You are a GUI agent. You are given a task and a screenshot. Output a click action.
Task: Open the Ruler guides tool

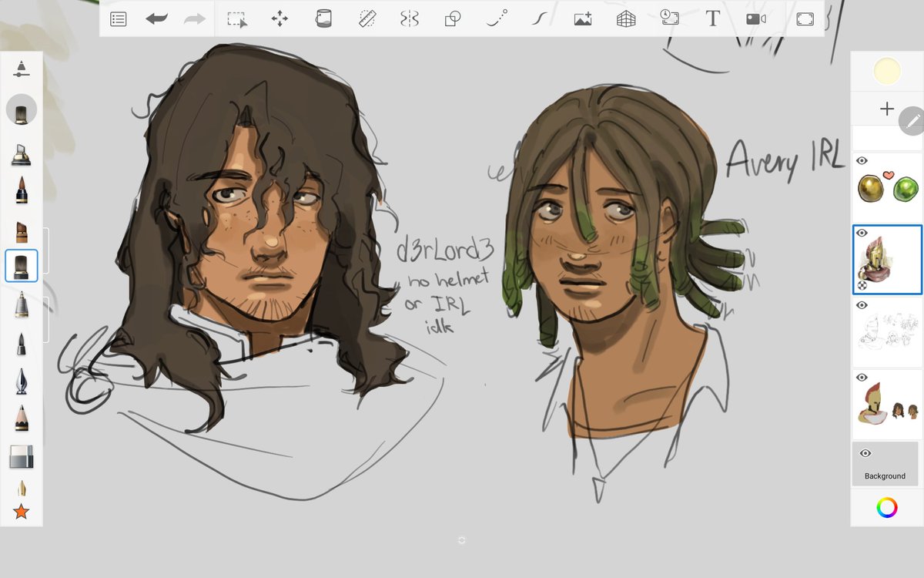(x=367, y=18)
